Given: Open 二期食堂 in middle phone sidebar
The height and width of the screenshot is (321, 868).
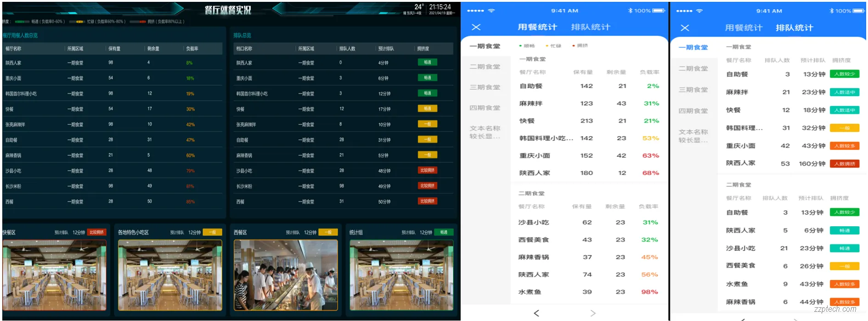Looking at the screenshot, I should [485, 67].
